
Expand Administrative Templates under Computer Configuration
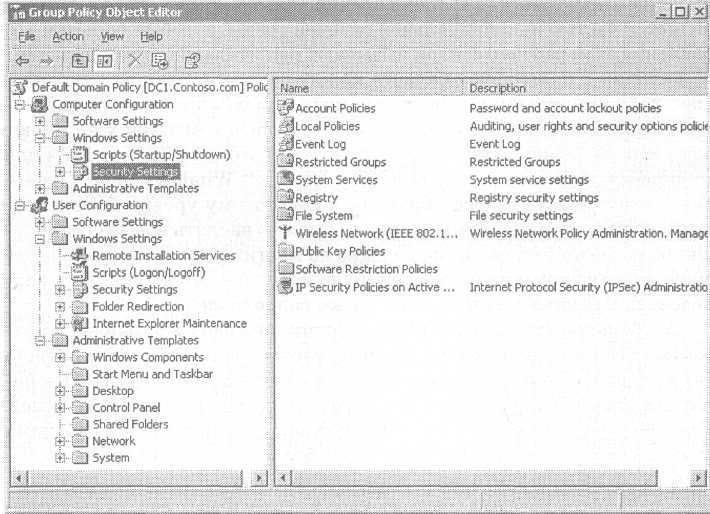[x=40, y=188]
